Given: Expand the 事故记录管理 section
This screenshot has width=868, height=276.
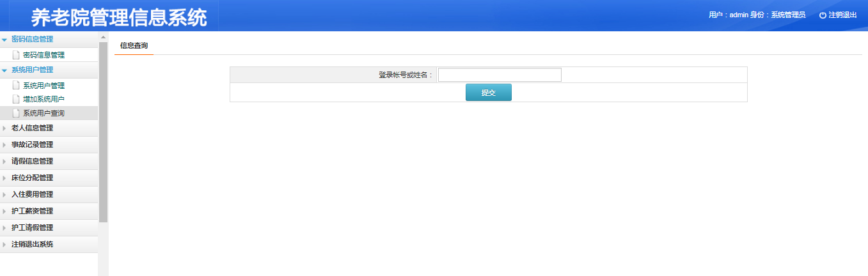Looking at the screenshot, I should point(49,145).
